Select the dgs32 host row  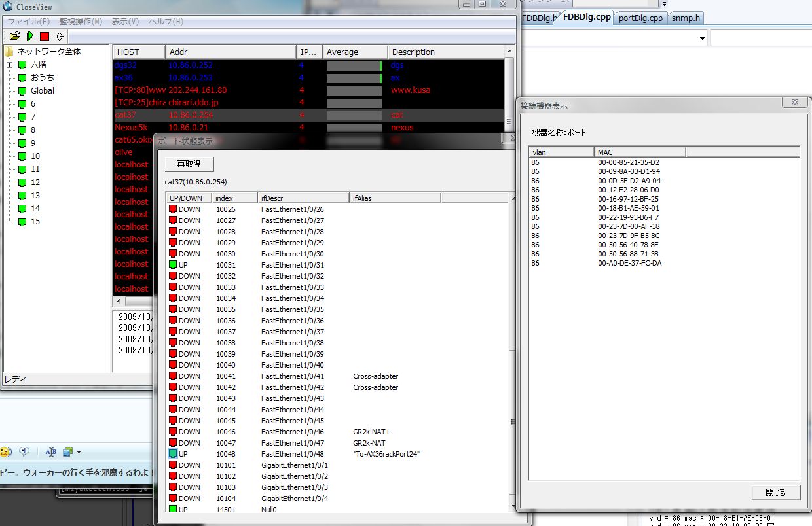point(308,65)
